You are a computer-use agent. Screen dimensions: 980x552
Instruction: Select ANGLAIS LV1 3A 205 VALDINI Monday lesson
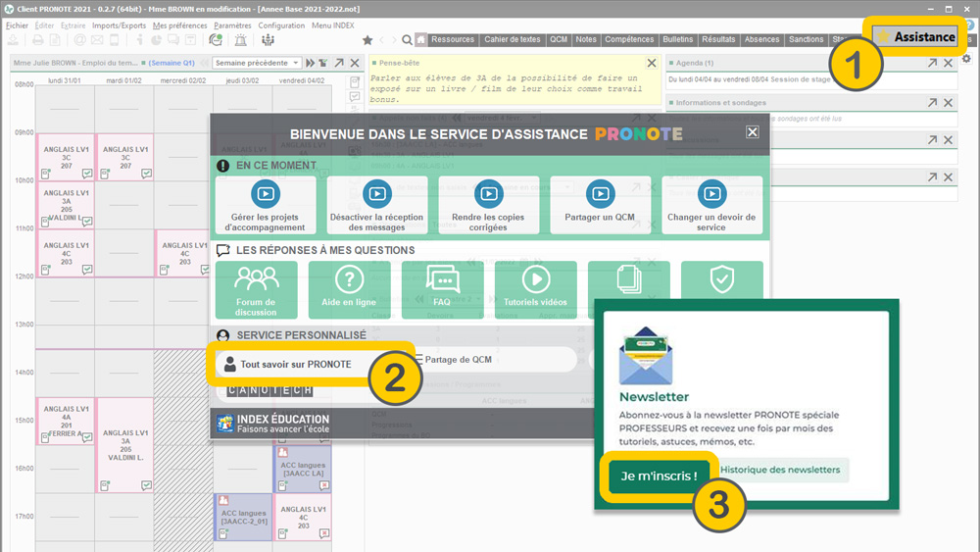tap(66, 205)
